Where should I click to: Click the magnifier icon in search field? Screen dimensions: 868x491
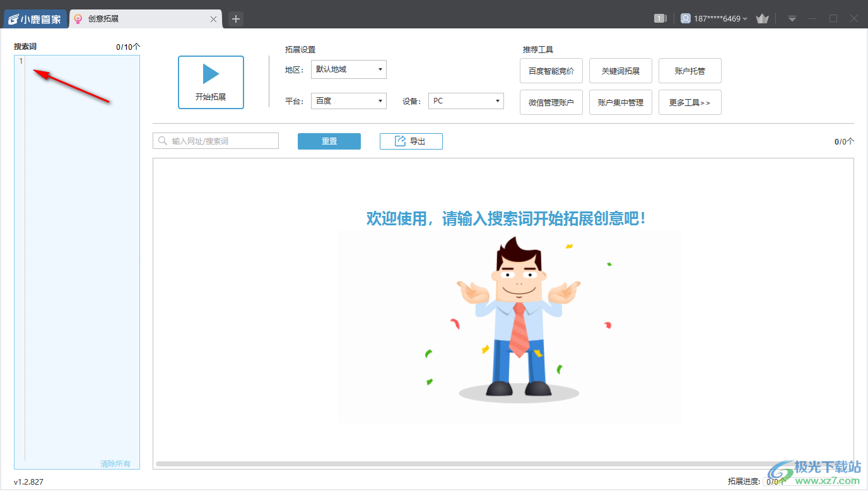point(163,141)
